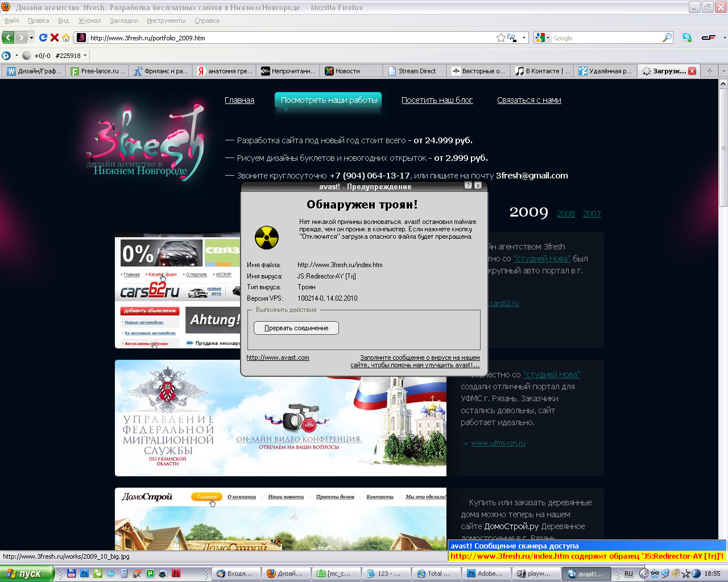Open the Файл menu
Viewport: 728px width, 582px height.
(11, 20)
